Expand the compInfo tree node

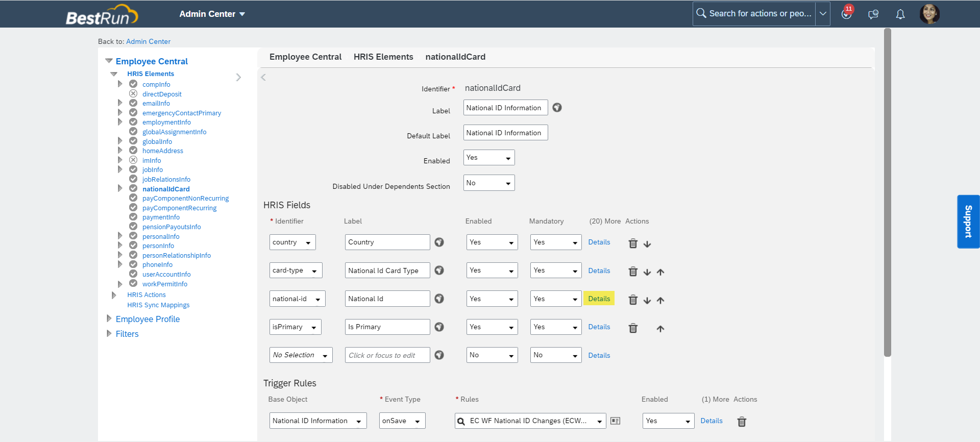coord(120,84)
